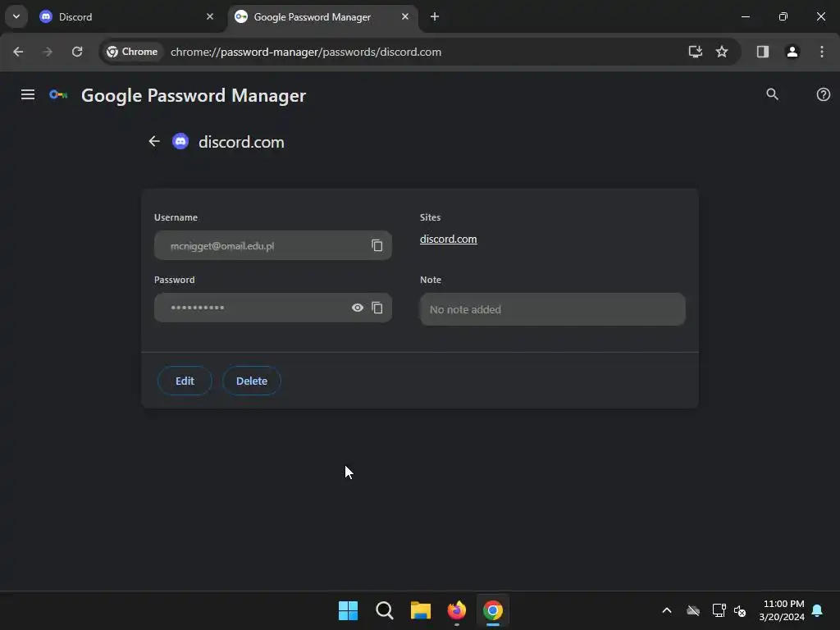
Task: Open File Explorer from the taskbar
Action: click(421, 610)
